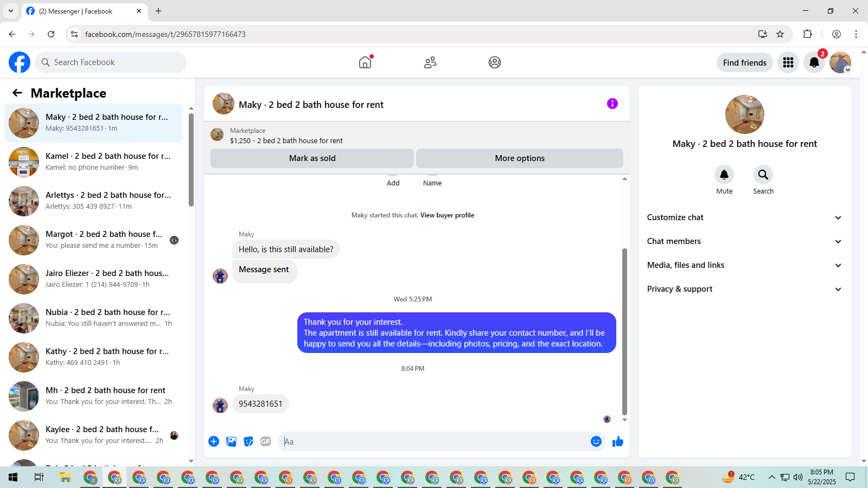868x488 pixels.
Task: Open the notifications bell with badge
Action: (x=814, y=62)
